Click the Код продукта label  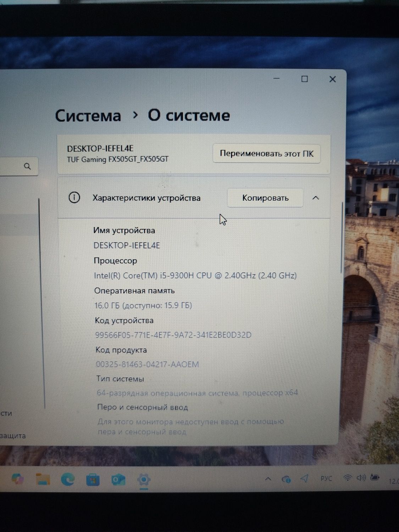(121, 350)
